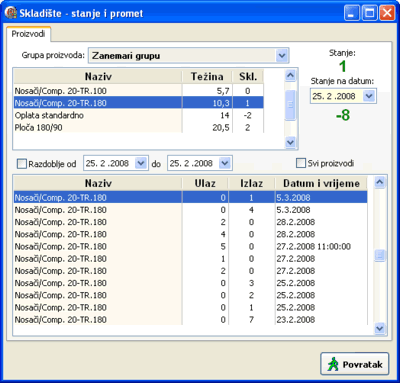Select 28.2.2008 transaction with Ulaz 2

pyautogui.click(x=190, y=222)
